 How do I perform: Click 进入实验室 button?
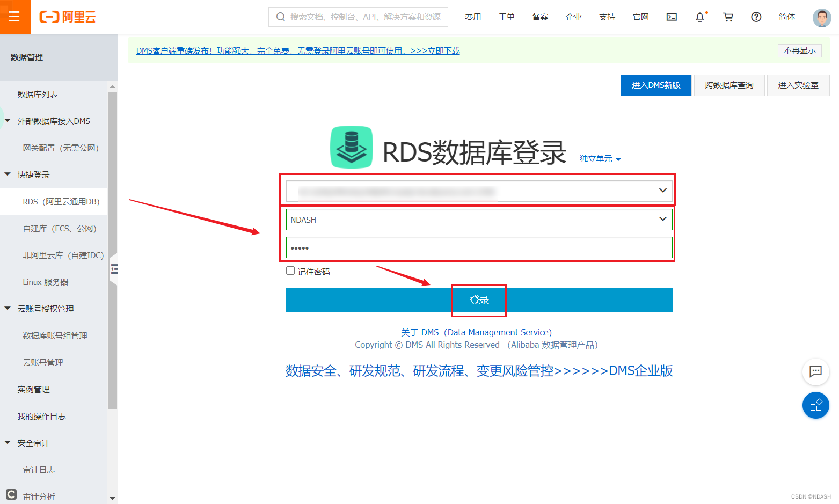coord(798,85)
